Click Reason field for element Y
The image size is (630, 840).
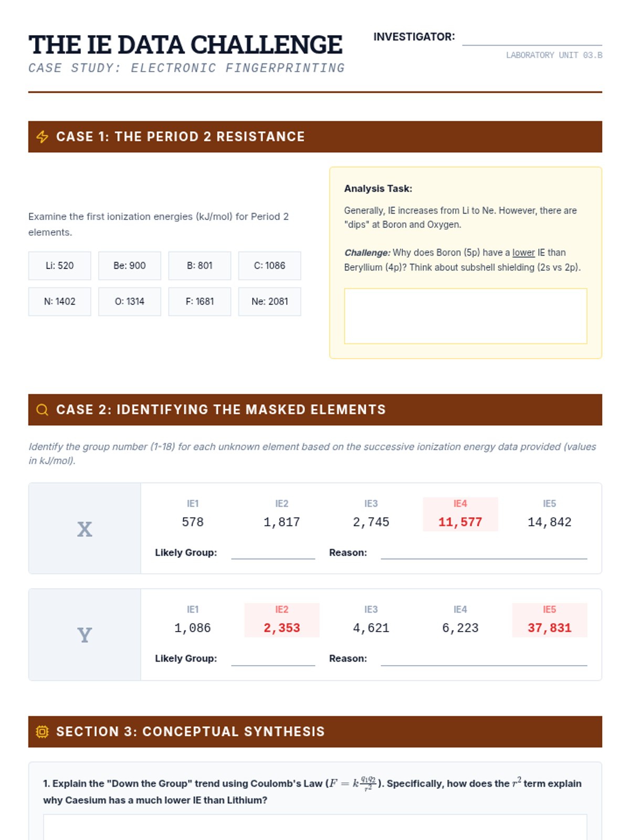(x=484, y=658)
